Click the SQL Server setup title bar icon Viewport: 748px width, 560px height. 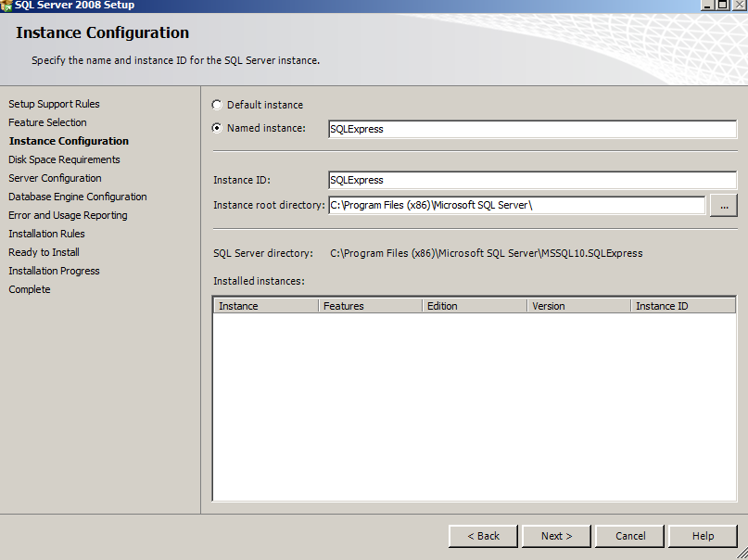[x=6, y=5]
